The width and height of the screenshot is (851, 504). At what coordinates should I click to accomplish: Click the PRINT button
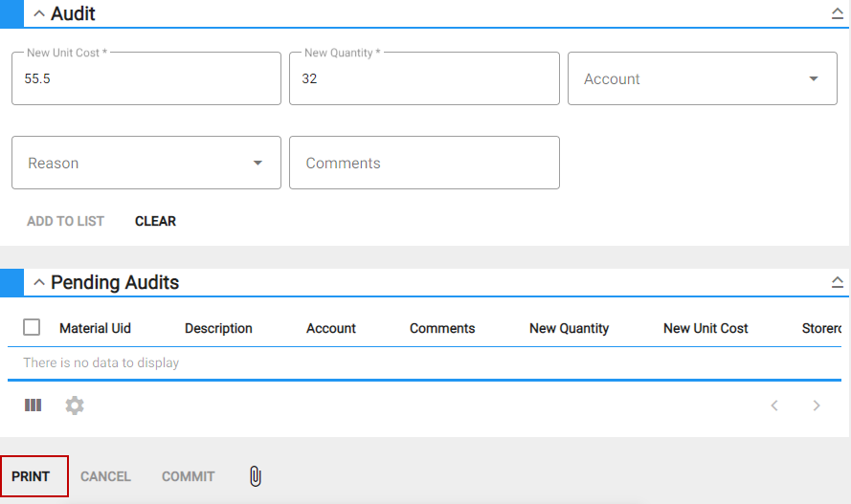32,476
